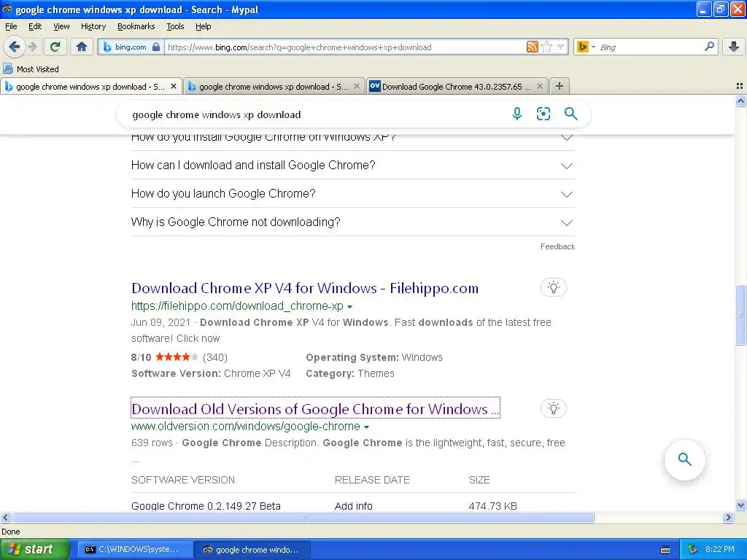Viewport: 747px width, 560px height.
Task: Click the tray icon beside the clock
Action: tap(693, 550)
